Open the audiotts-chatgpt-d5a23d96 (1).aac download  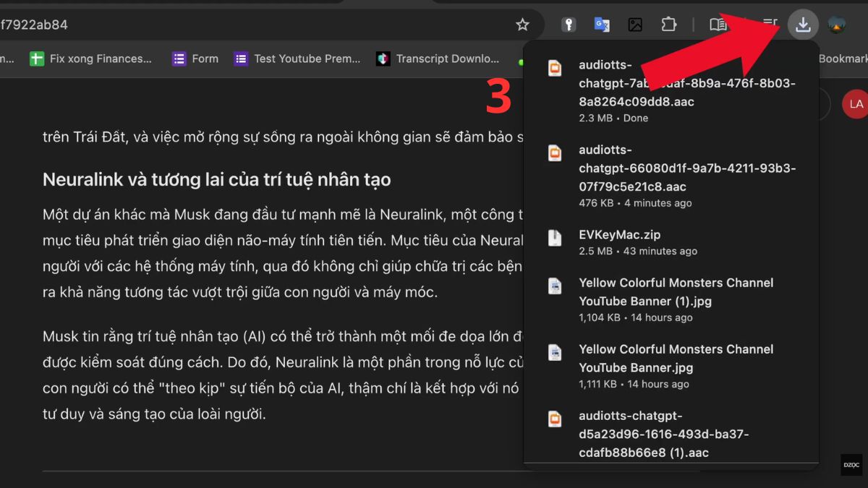coord(671,434)
